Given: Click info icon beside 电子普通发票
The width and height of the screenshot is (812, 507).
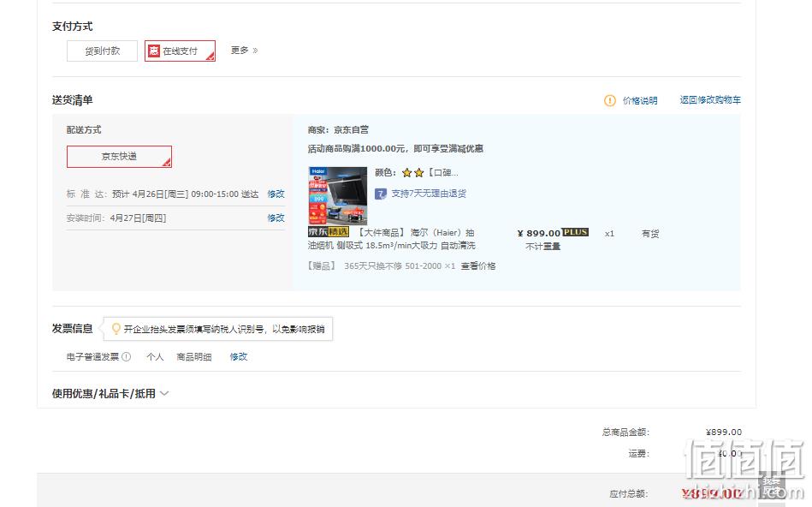Looking at the screenshot, I should pos(127,356).
